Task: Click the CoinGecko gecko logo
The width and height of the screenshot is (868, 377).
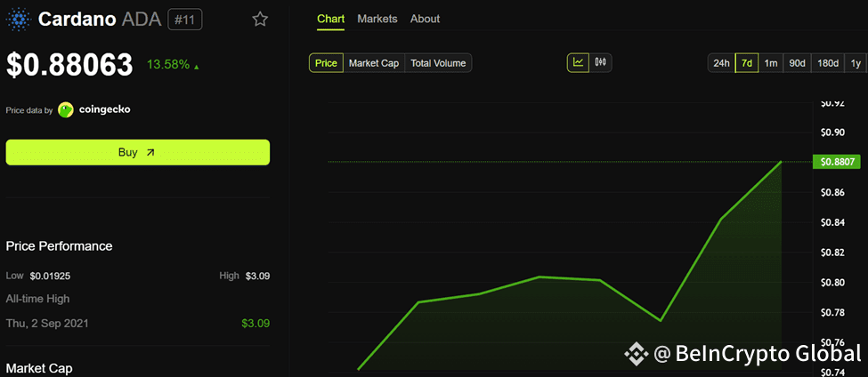Action: (x=66, y=110)
